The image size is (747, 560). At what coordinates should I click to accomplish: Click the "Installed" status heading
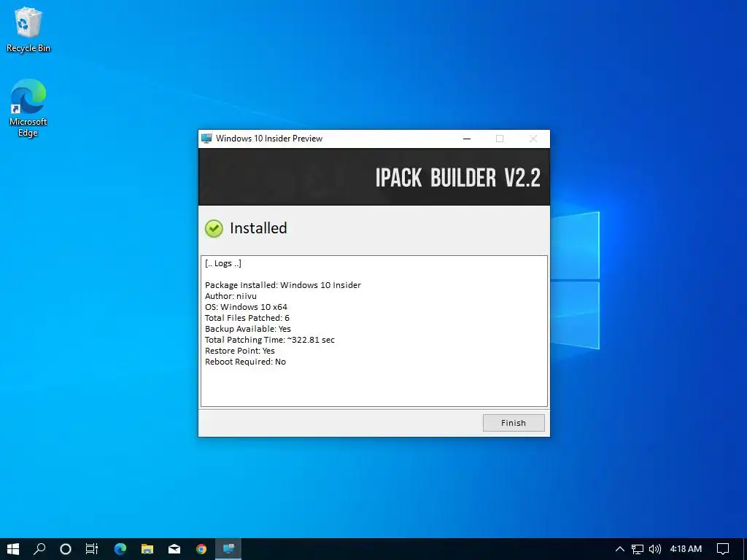point(258,228)
